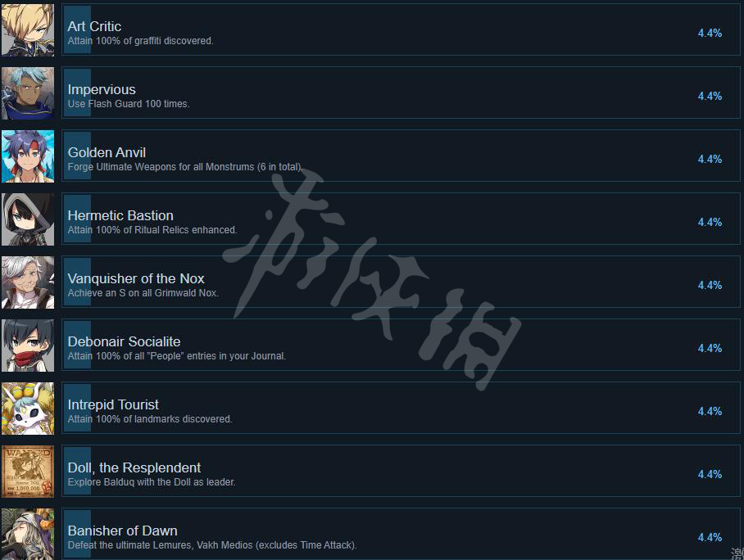Click the Flash Guard 100 times description
Image resolution: width=744 pixels, height=560 pixels.
click(x=129, y=104)
